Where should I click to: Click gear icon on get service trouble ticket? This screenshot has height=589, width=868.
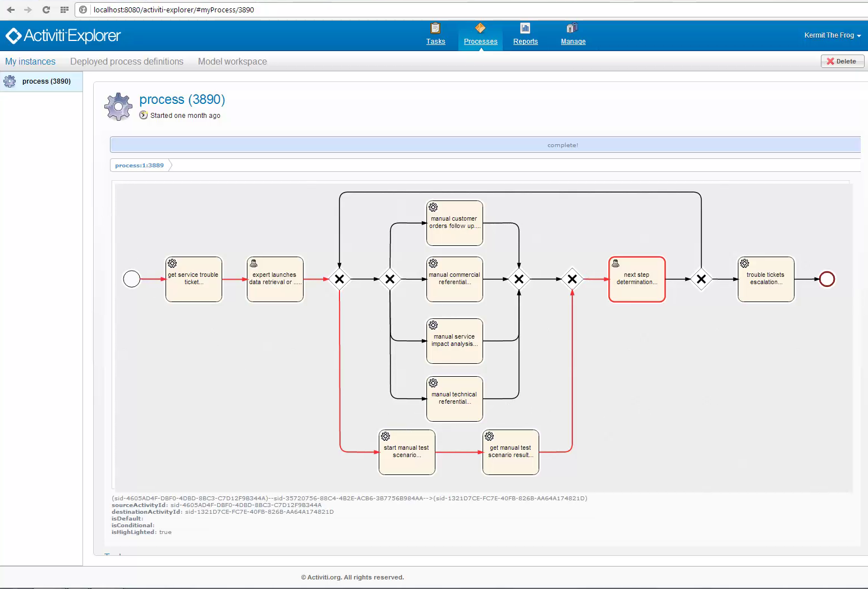(x=172, y=263)
